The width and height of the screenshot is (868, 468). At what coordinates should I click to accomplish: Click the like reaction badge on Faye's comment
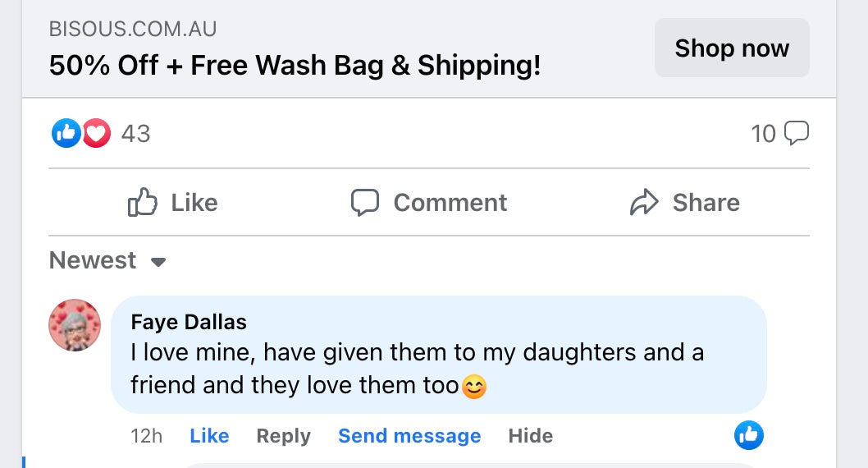pos(748,435)
